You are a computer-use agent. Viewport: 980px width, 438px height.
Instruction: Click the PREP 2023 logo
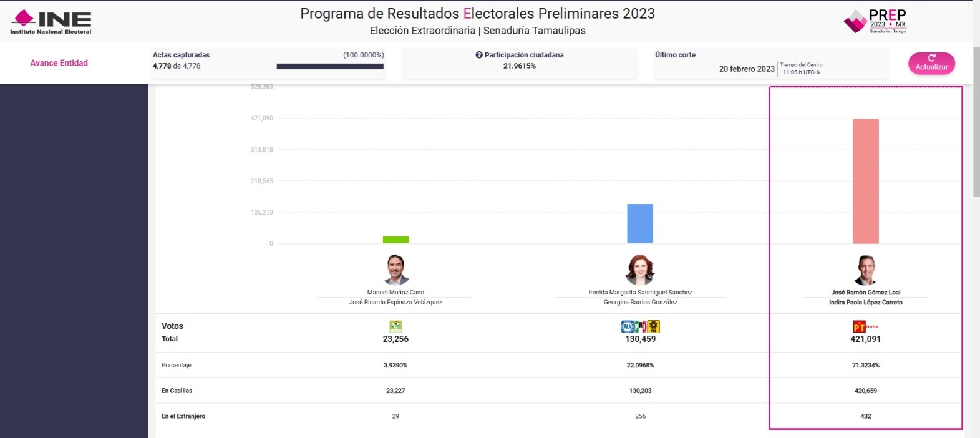875,21
